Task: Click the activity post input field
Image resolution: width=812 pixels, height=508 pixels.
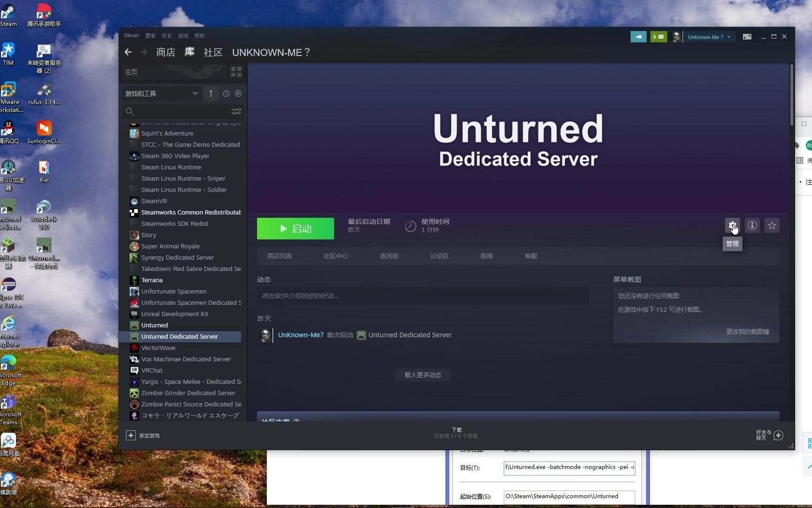Action: (423, 296)
